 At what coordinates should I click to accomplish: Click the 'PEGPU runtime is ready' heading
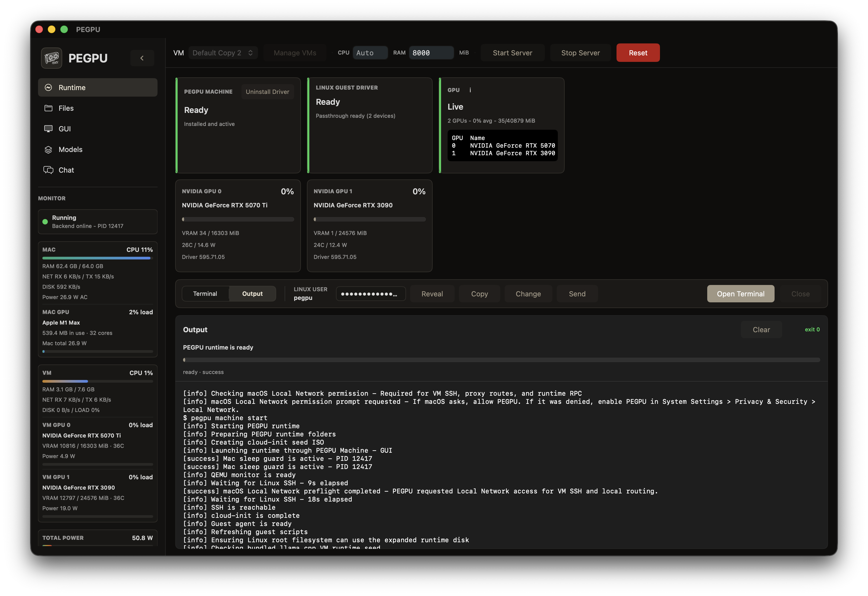(218, 347)
